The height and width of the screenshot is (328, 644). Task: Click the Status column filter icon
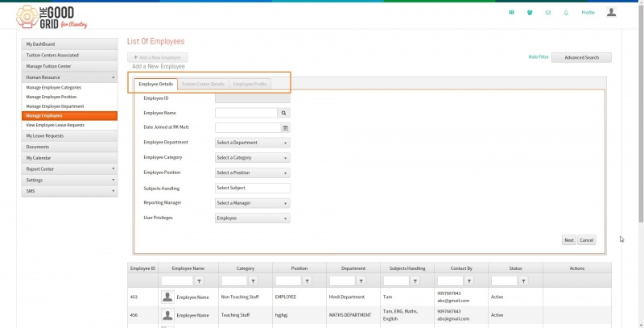[522, 281]
